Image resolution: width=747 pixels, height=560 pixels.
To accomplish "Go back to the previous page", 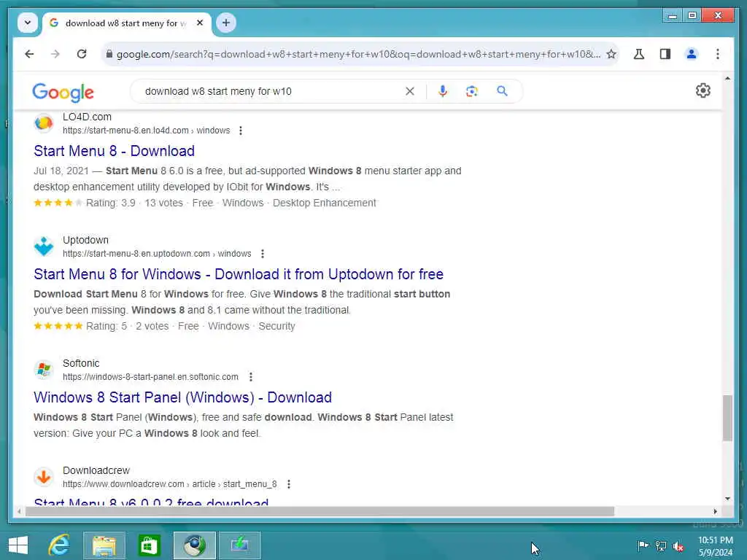I will click(29, 54).
